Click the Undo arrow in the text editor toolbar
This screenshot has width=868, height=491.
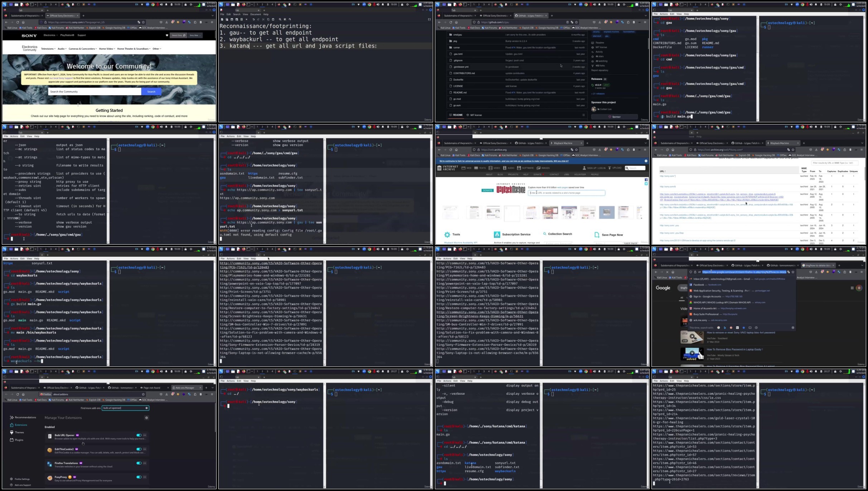pos(253,19)
